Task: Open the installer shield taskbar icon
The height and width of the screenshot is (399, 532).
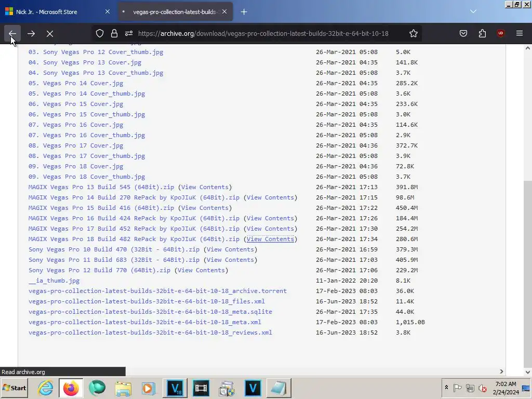Action: 227,388
